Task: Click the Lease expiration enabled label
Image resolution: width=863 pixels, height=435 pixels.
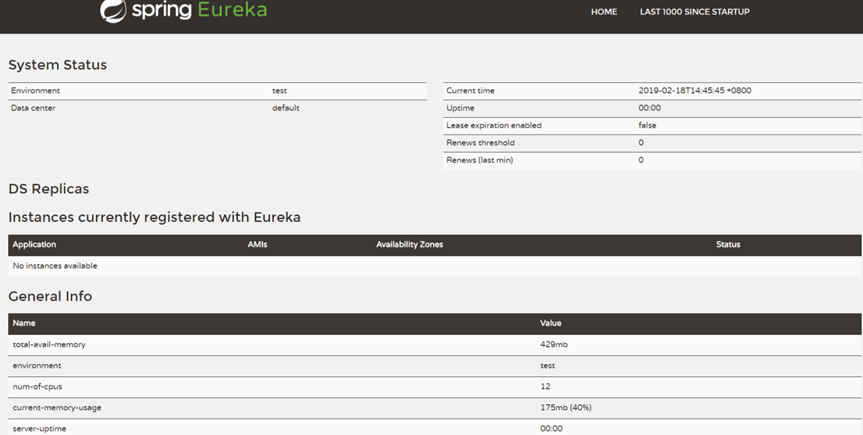Action: 494,126
